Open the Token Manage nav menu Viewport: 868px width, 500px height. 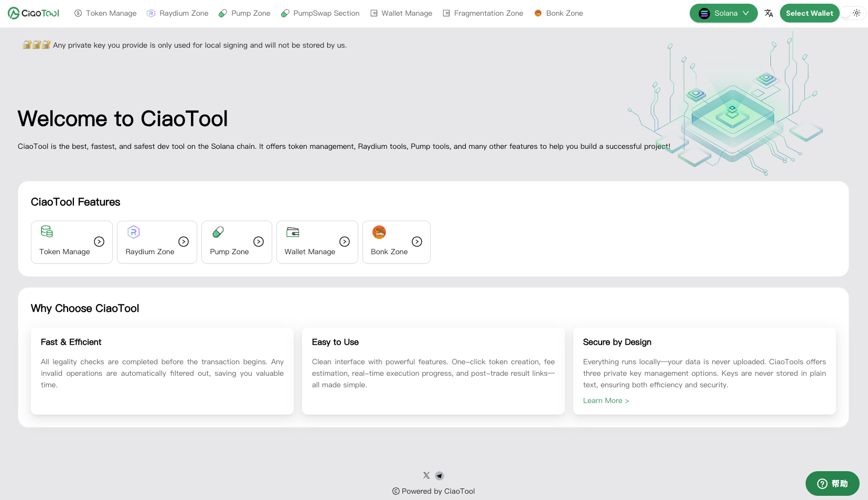(x=105, y=13)
